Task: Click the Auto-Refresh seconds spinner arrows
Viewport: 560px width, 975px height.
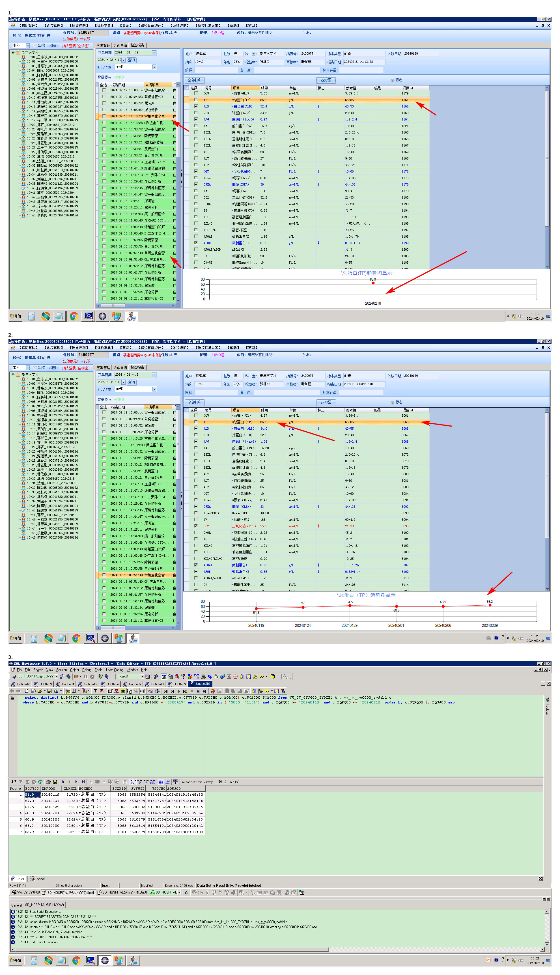Action: 225,782
